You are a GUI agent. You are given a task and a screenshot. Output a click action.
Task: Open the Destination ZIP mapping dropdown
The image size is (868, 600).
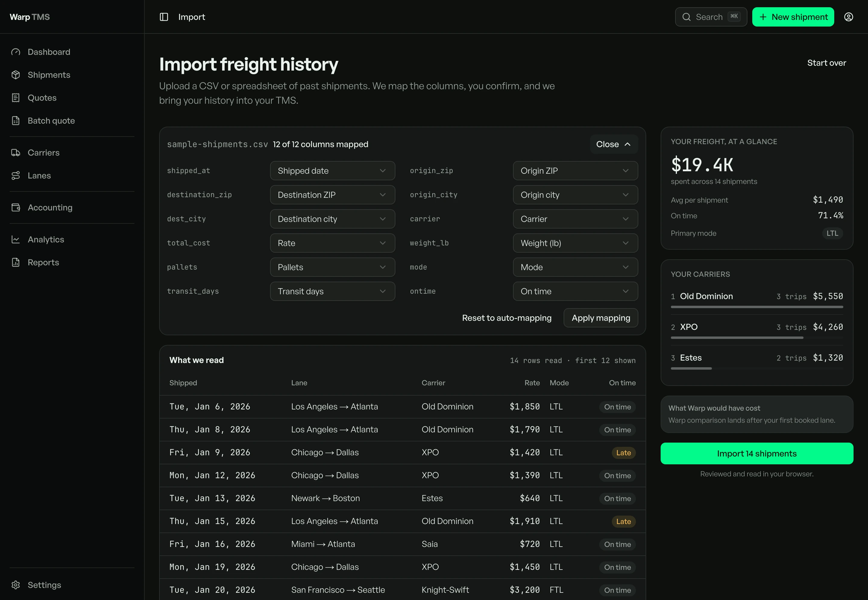click(332, 195)
